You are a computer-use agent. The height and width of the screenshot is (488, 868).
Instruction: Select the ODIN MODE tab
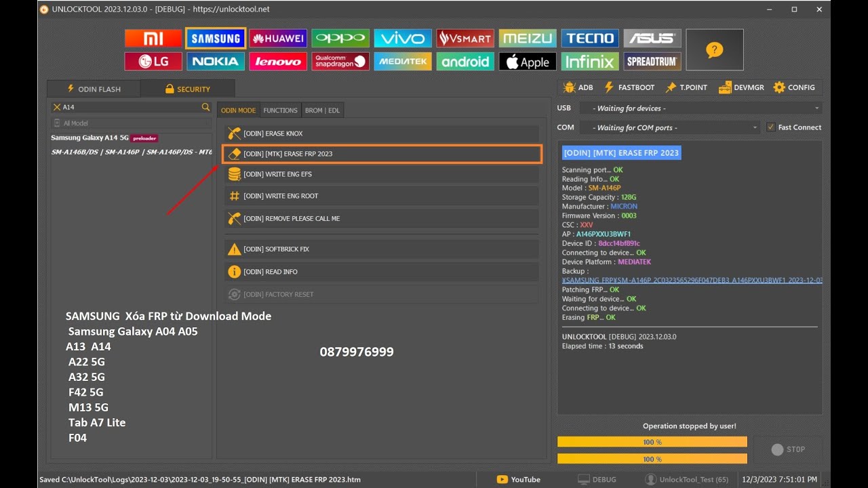[239, 110]
